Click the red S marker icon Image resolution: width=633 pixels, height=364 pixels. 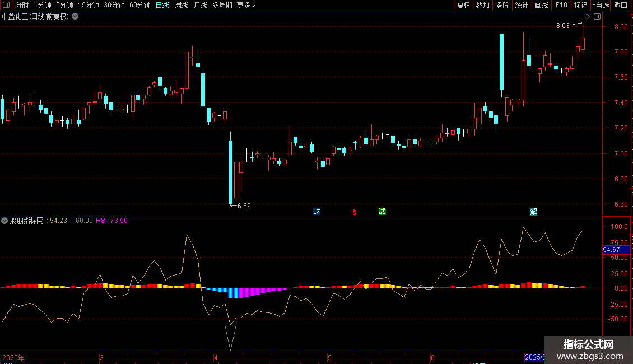355,212
